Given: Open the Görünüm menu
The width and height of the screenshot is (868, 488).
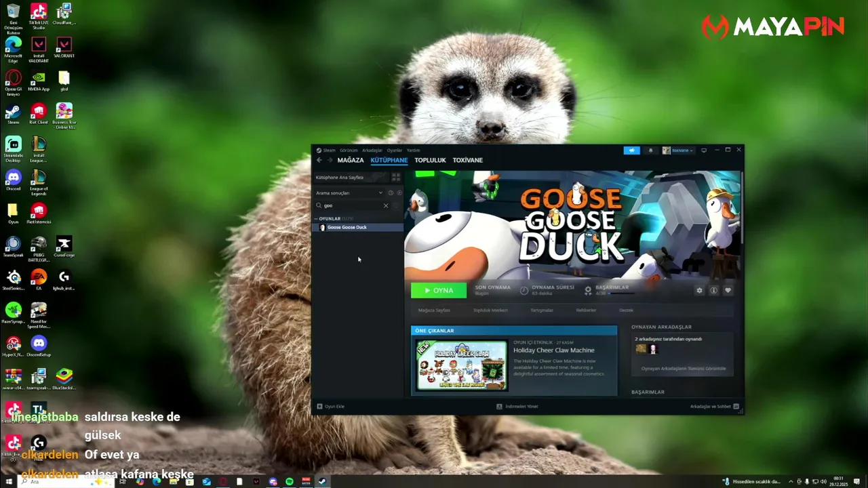Looking at the screenshot, I should click(349, 150).
